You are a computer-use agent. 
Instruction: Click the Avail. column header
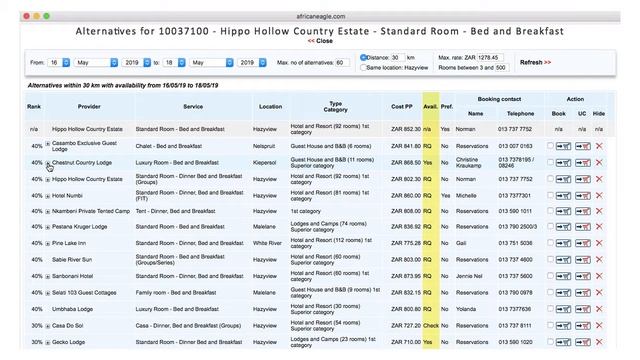(430, 107)
